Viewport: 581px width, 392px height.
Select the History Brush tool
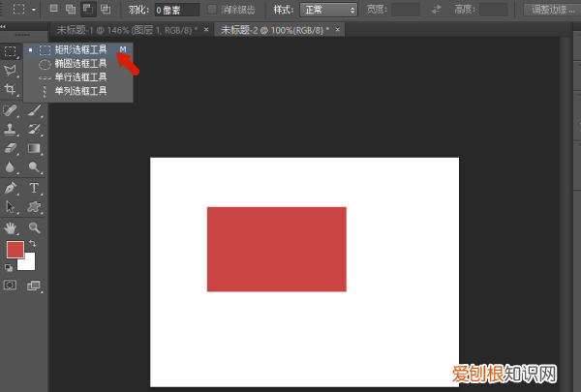(35, 130)
